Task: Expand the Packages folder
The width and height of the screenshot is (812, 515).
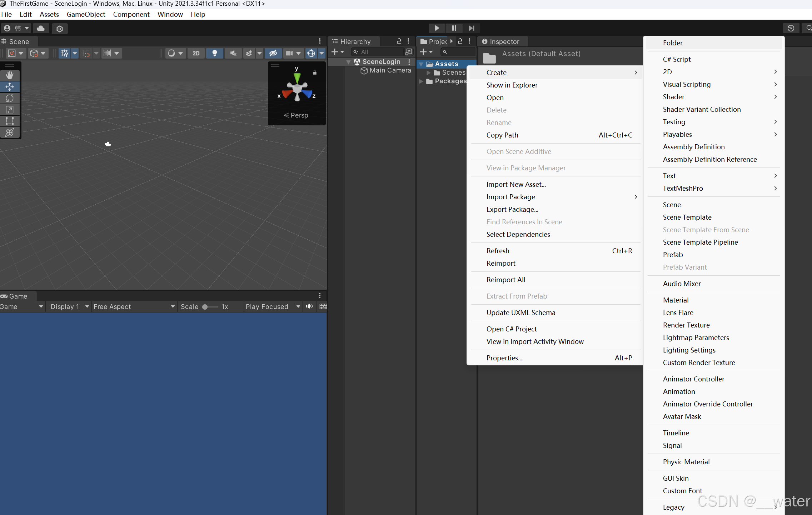Action: click(x=421, y=81)
